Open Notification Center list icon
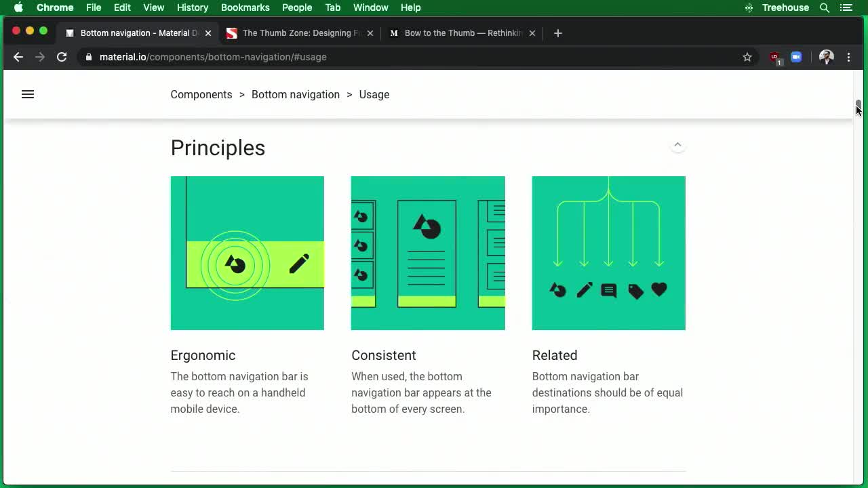 [846, 7]
